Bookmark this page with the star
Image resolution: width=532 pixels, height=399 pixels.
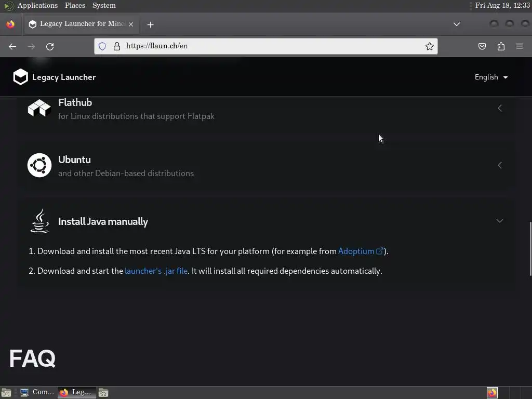click(429, 46)
